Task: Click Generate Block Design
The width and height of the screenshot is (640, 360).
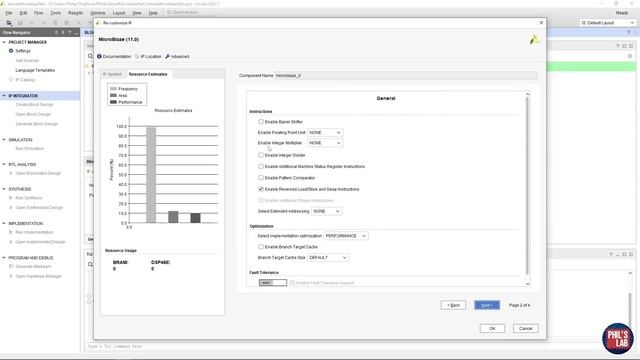Action: click(37, 124)
